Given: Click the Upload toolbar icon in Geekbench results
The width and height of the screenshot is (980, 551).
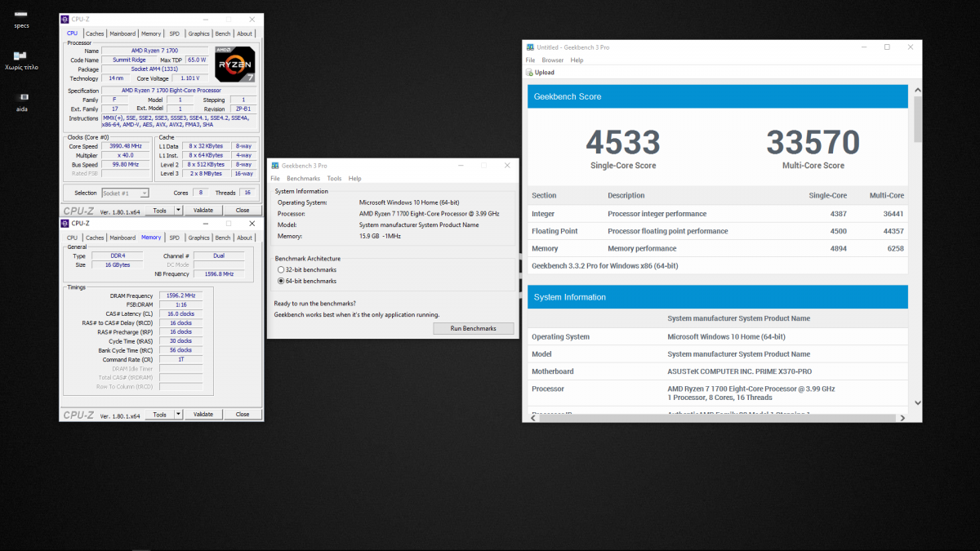Looking at the screenshot, I should click(x=530, y=73).
